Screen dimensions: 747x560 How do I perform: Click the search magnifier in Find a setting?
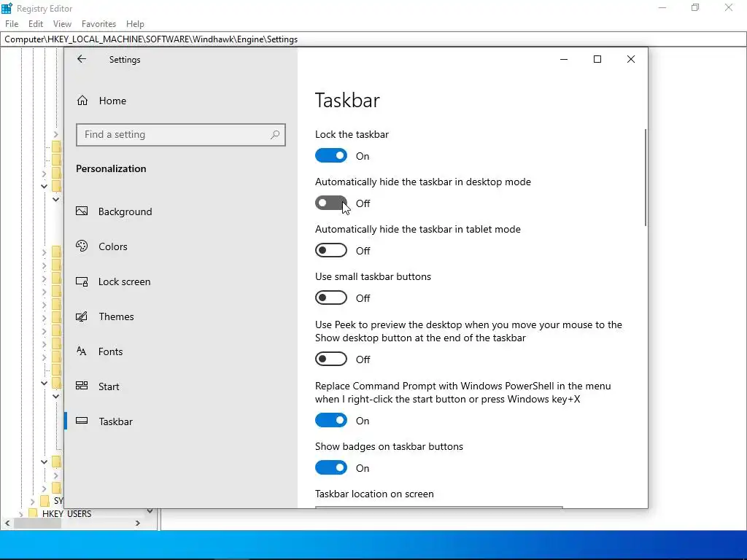[275, 135]
